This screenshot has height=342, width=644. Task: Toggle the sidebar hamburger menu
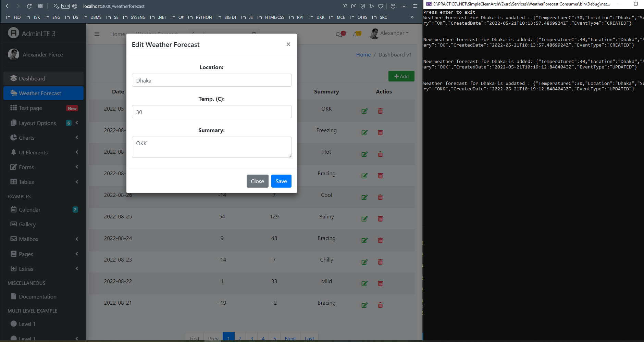coord(97,34)
